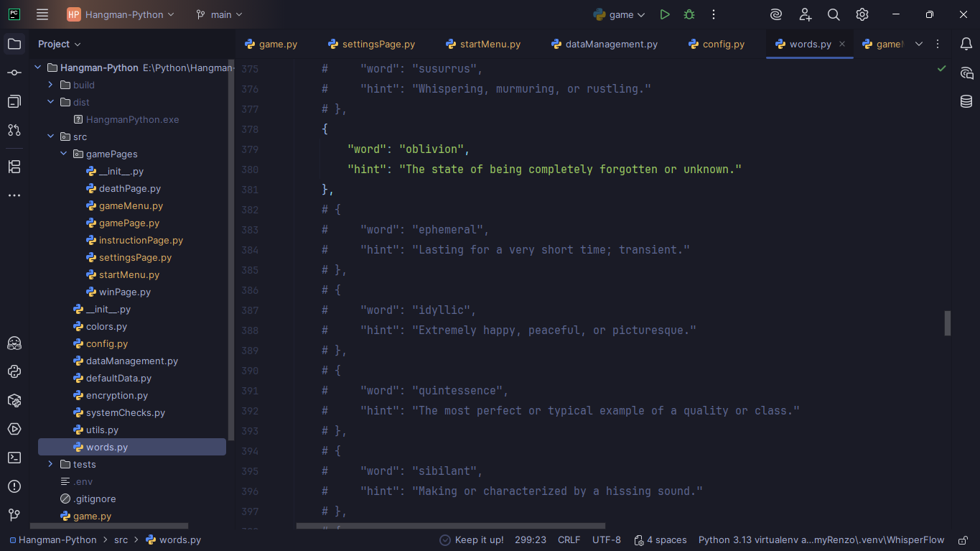980x551 pixels.
Task: Show the Notifications bell panel
Action: 966,44
